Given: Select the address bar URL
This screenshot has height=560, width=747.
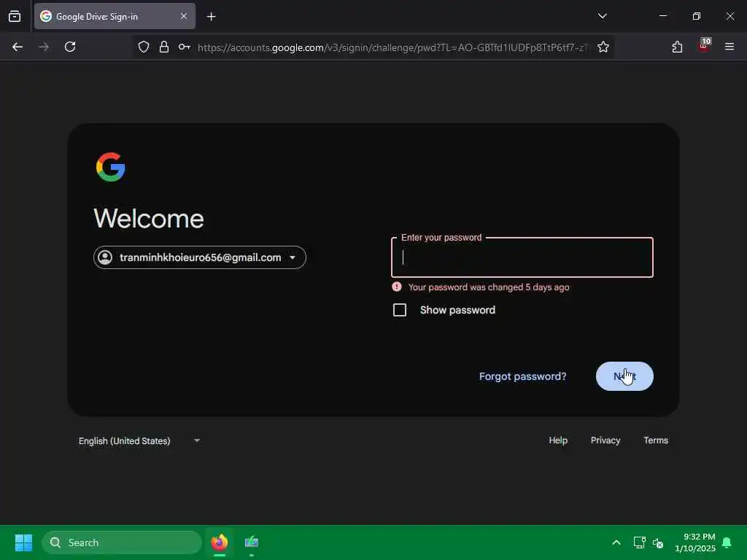Looking at the screenshot, I should tap(393, 47).
